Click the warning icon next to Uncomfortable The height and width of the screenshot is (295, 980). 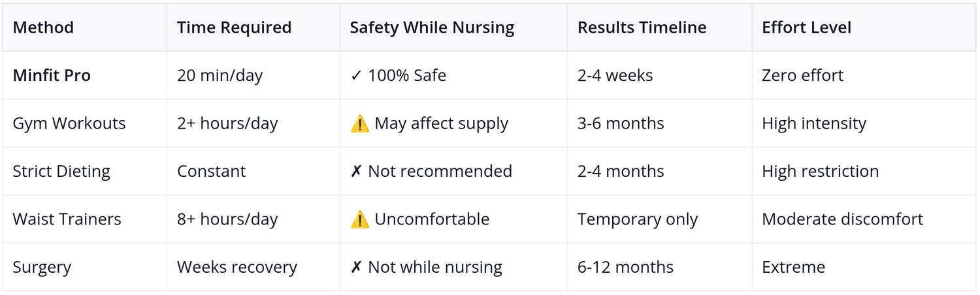359,219
